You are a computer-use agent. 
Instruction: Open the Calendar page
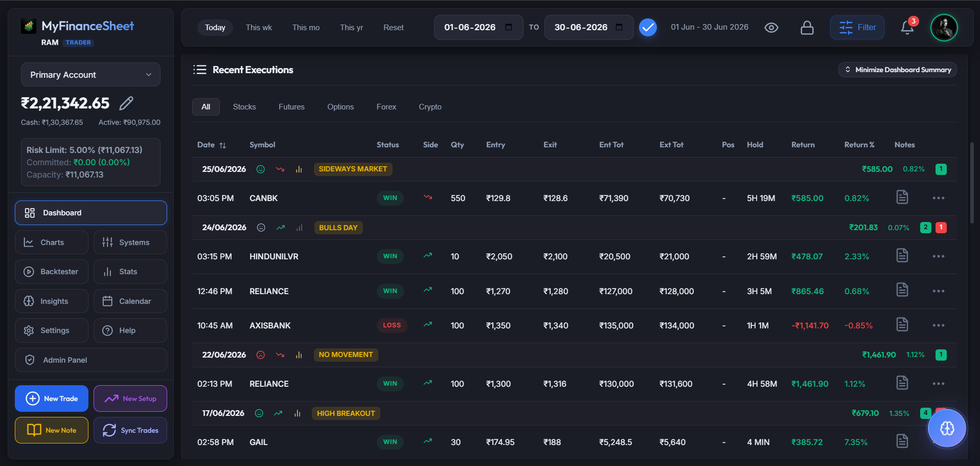tap(130, 301)
